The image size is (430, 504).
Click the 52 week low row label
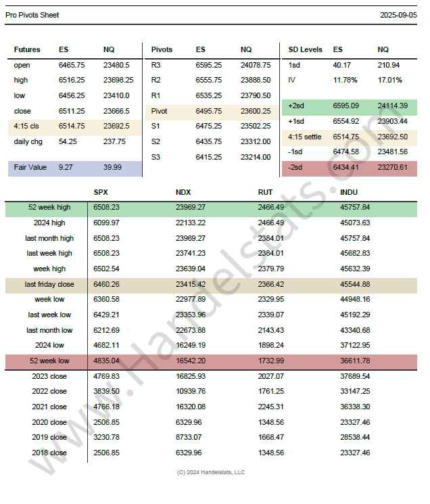click(x=50, y=361)
